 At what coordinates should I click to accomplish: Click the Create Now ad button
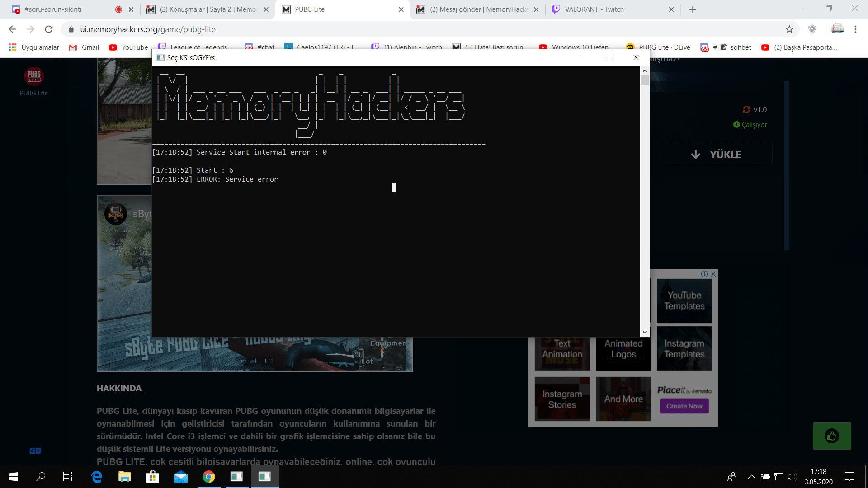pos(684,406)
